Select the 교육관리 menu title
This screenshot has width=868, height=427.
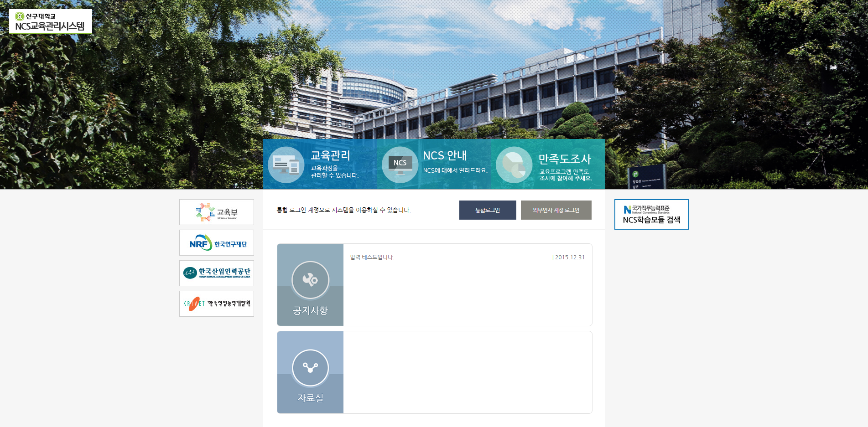point(330,156)
